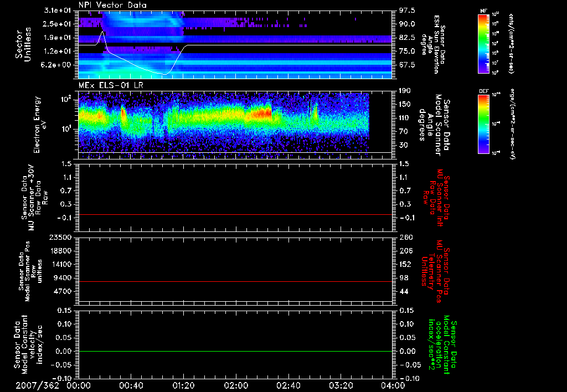
Task: Click the 04:00 end time label
Action: pos(393,385)
